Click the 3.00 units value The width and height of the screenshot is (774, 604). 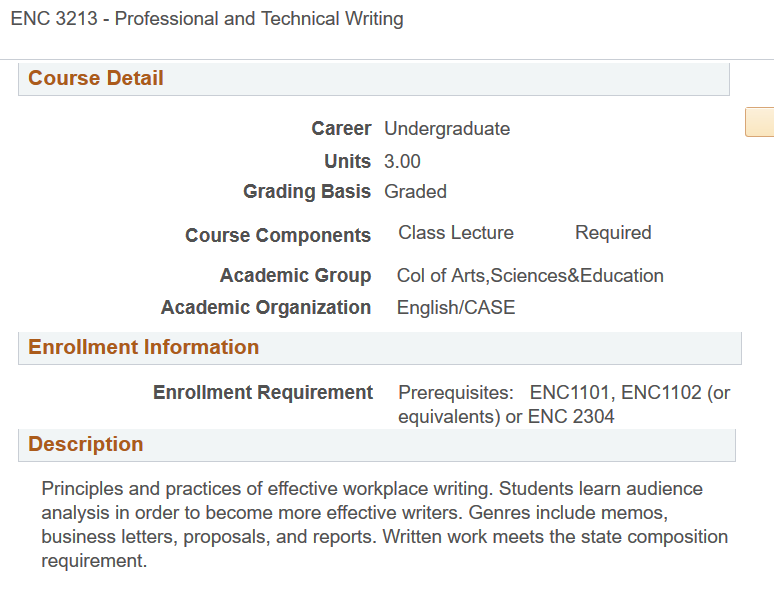tap(402, 161)
